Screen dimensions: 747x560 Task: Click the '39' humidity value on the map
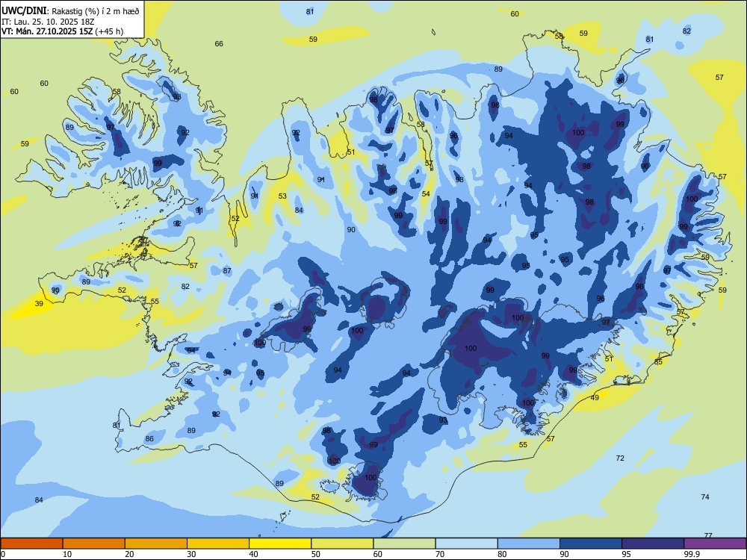[39, 304]
